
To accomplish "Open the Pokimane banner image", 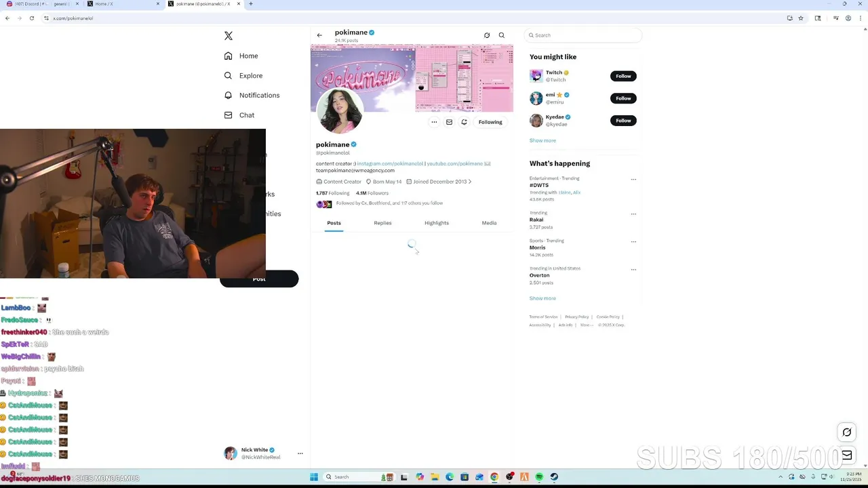I will pos(412,77).
